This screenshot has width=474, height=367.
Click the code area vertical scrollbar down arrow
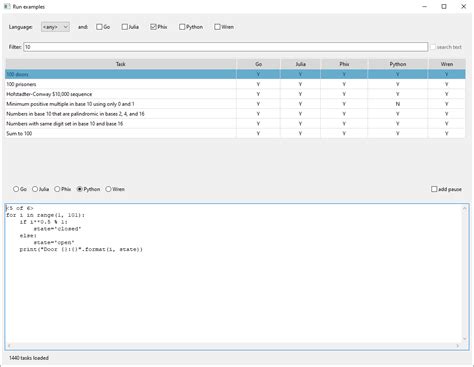(x=465, y=339)
